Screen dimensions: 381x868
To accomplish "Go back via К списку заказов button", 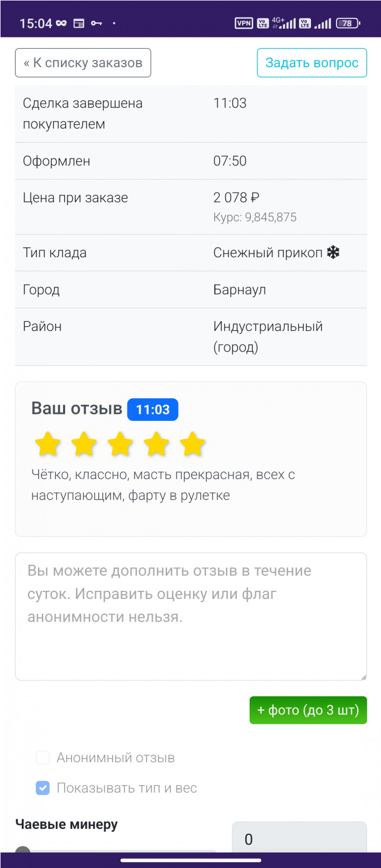I will 83,63.
